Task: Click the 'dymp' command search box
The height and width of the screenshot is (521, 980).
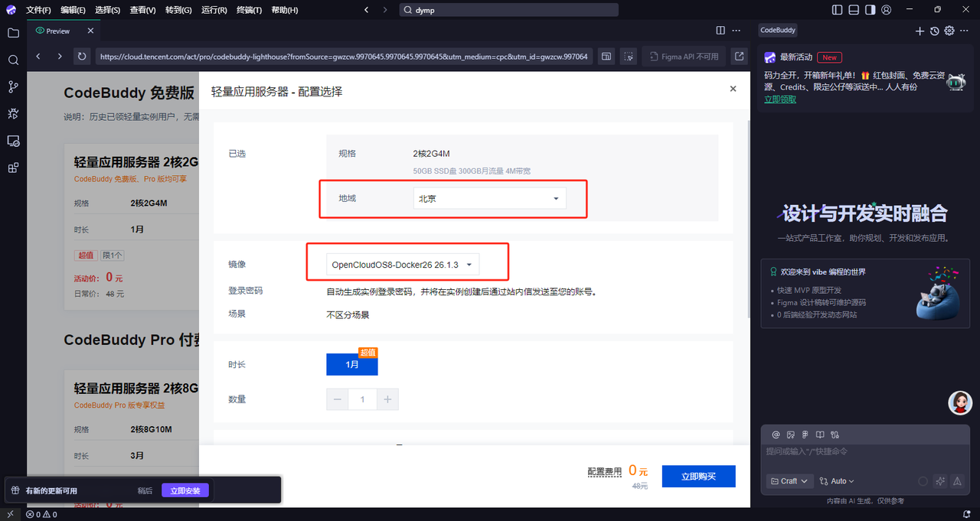Action: click(x=509, y=10)
